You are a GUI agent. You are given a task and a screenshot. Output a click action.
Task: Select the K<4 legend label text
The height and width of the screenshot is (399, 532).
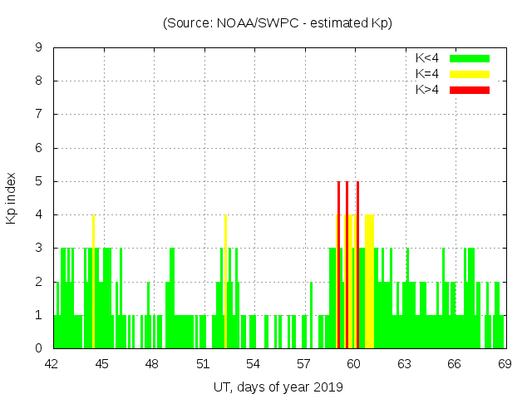[x=427, y=58]
